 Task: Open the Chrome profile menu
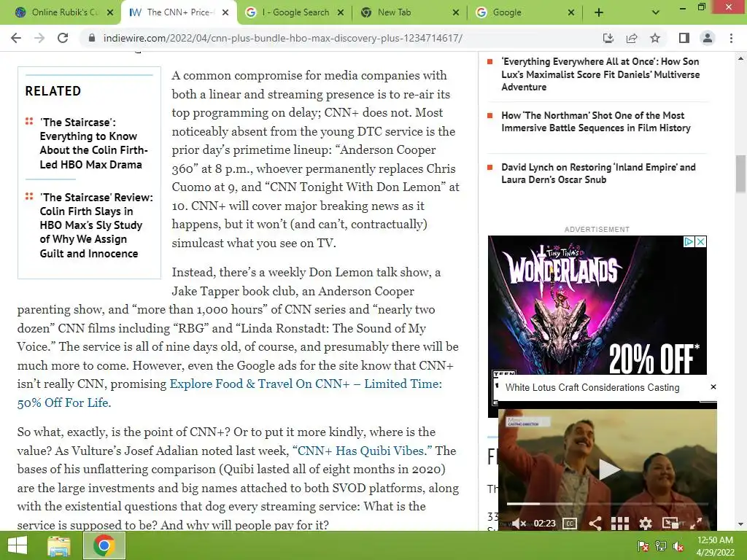(708, 38)
